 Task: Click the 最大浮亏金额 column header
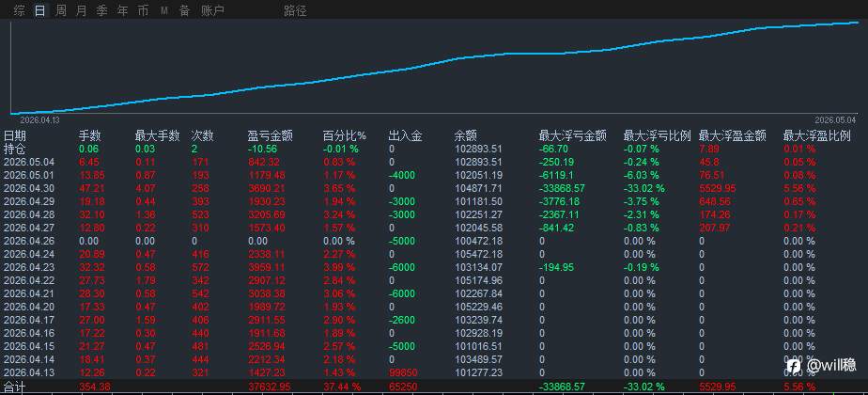(572, 135)
